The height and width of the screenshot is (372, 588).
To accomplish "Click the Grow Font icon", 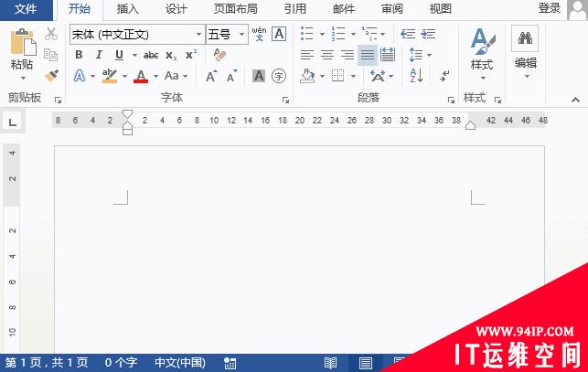I will 211,76.
